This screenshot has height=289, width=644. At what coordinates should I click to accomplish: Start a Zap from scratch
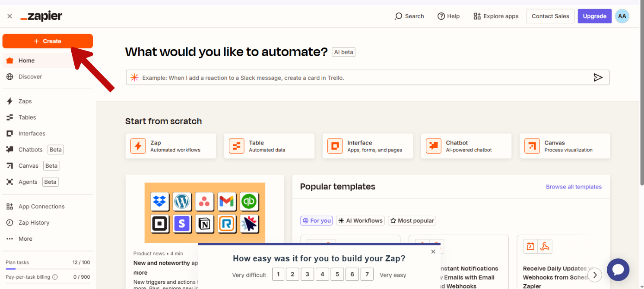tap(171, 146)
